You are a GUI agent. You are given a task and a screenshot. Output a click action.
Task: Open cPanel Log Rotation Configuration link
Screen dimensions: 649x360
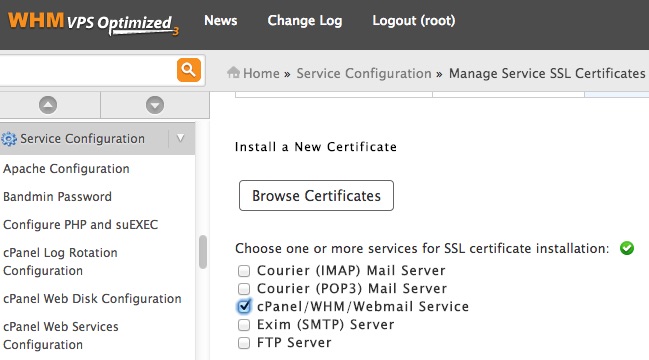[60, 262]
